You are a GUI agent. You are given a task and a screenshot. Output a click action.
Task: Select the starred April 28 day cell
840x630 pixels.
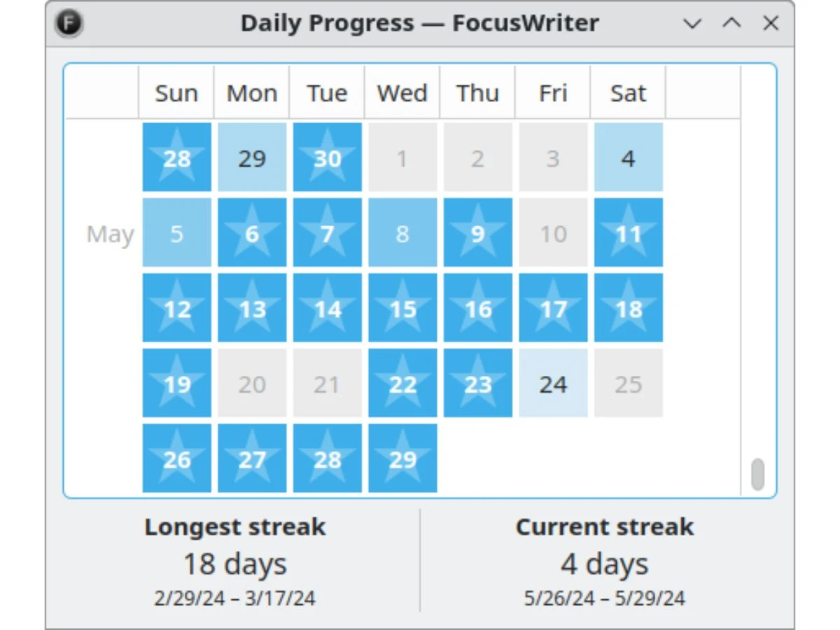[176, 157]
